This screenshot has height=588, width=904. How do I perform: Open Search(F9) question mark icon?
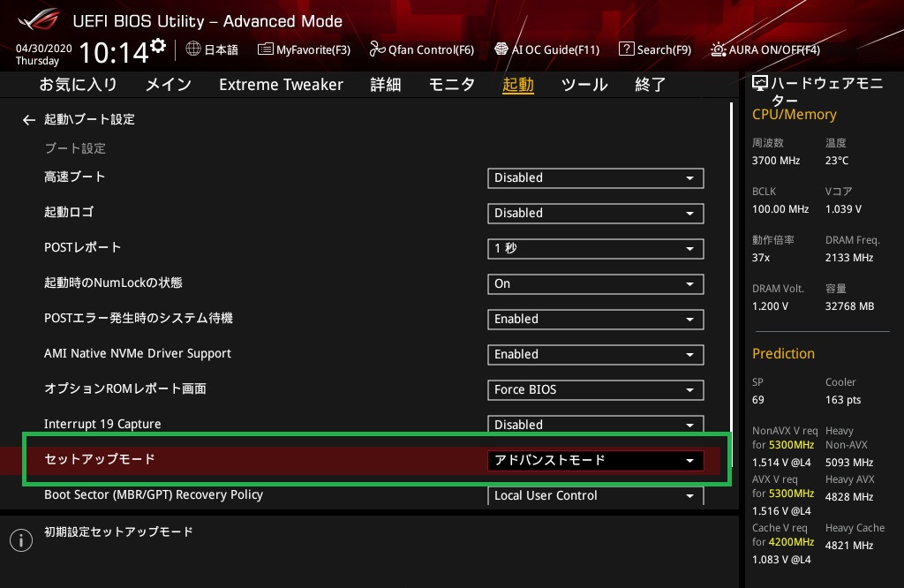[626, 49]
